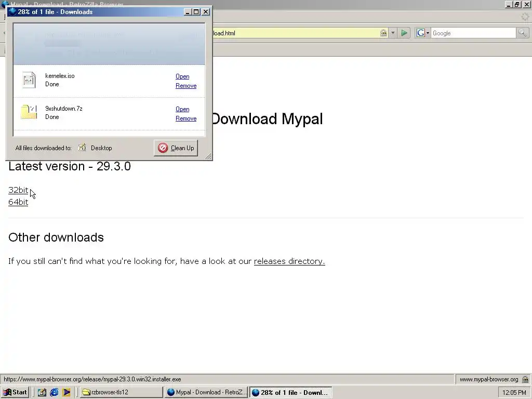Click the status bar security lock icon
532x399 pixels.
coord(525,379)
